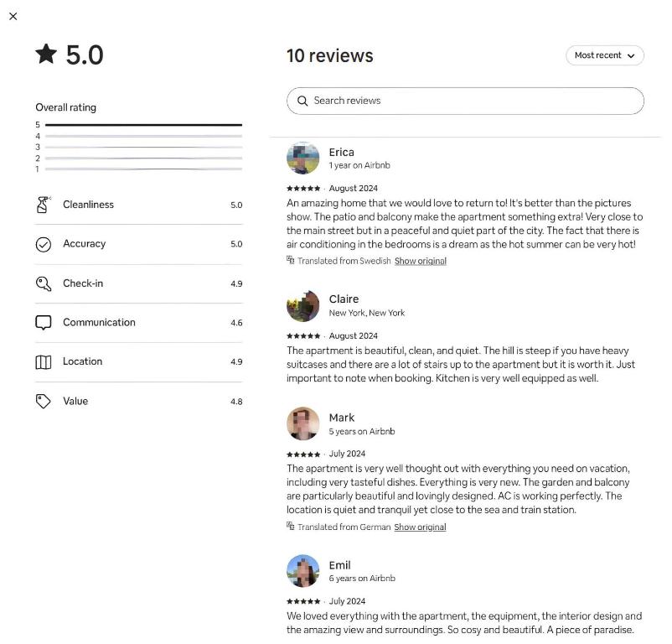Click the Communication speech bubble icon
This screenshot has height=644, width=672.
coord(44,323)
